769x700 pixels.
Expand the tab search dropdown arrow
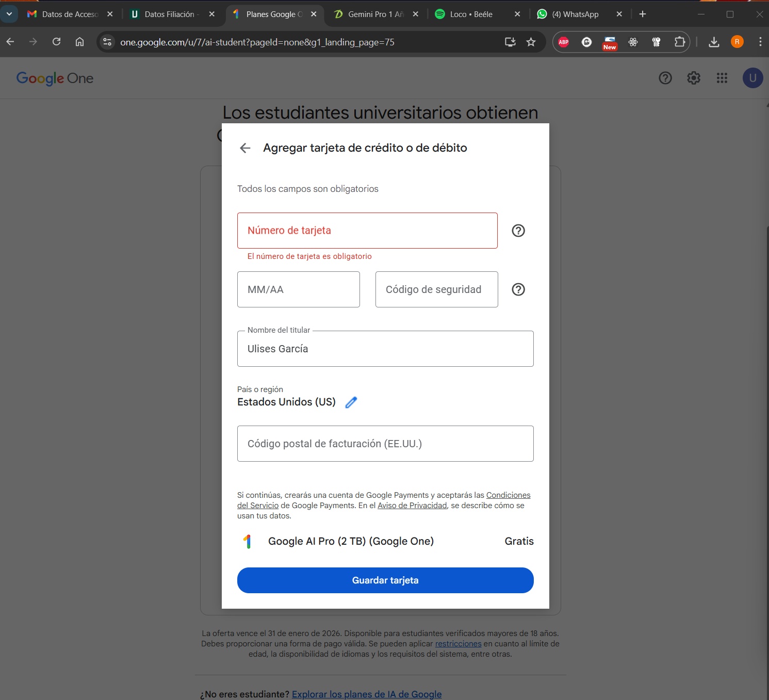coord(9,14)
